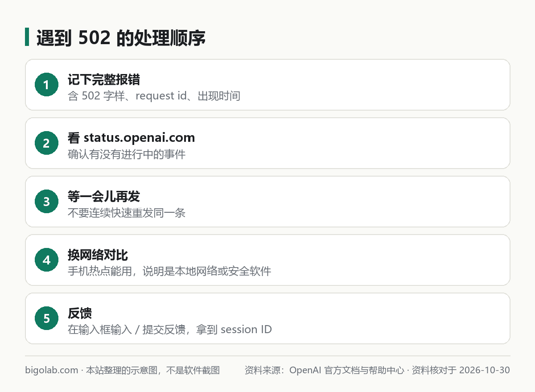Click the step title 等一会儿再发

(104, 196)
